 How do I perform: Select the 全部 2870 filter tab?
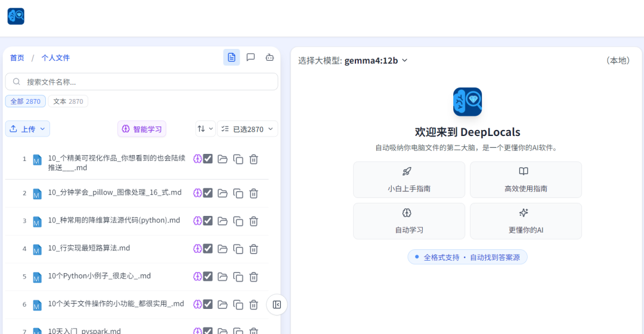point(26,101)
